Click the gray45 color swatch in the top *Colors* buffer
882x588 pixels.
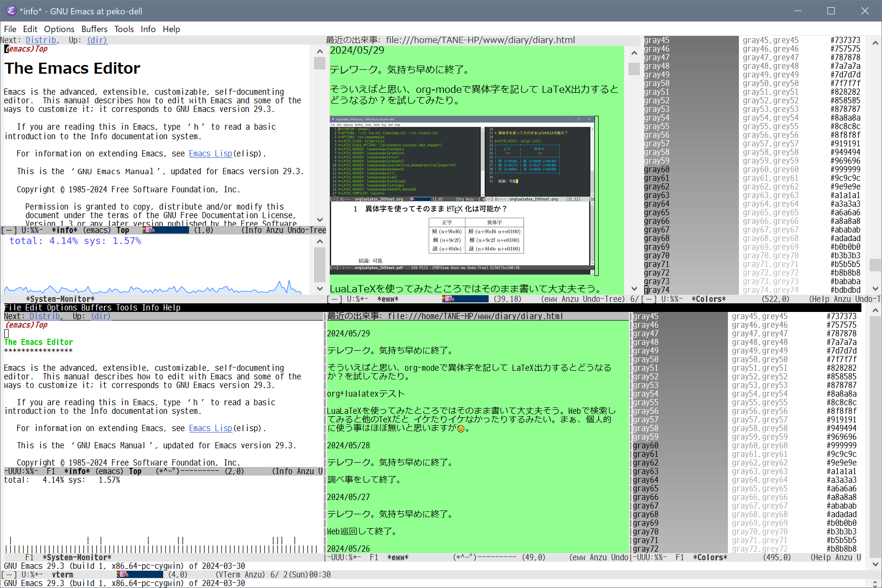691,40
